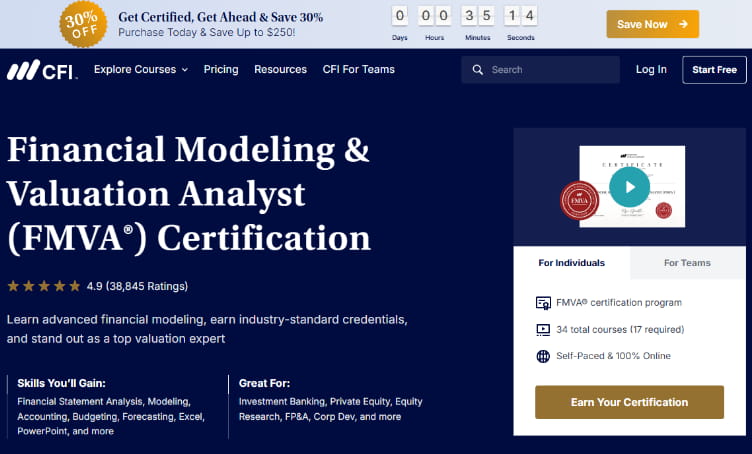This screenshot has height=454, width=752.
Task: Click the total courses video icon
Action: pyautogui.click(x=543, y=330)
